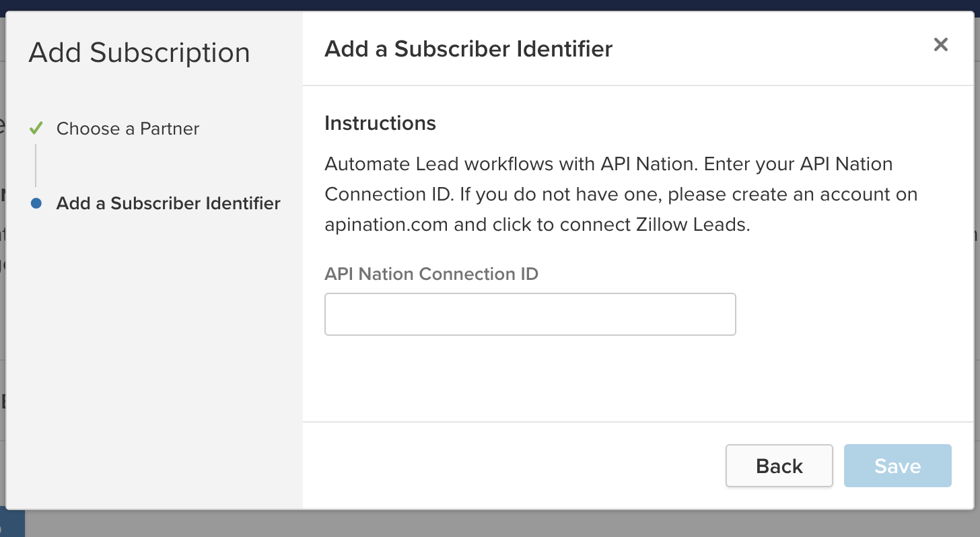Viewport: 980px width, 537px height.
Task: Click the Instructions heading
Action: 380,123
